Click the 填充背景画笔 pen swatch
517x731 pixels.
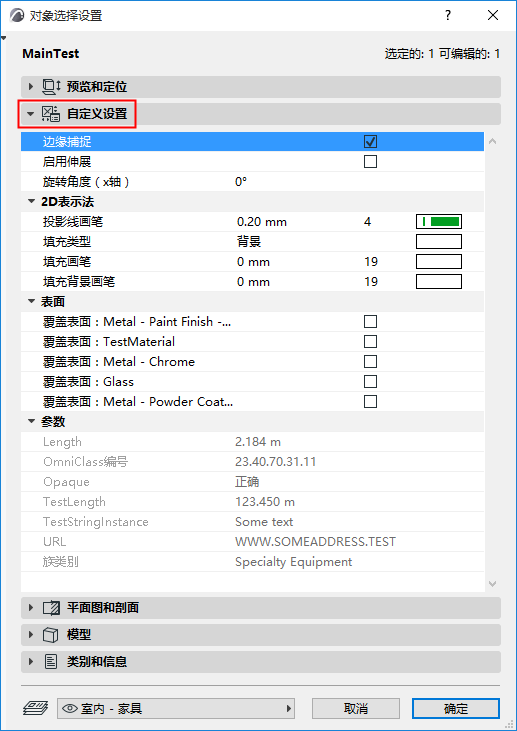(439, 282)
